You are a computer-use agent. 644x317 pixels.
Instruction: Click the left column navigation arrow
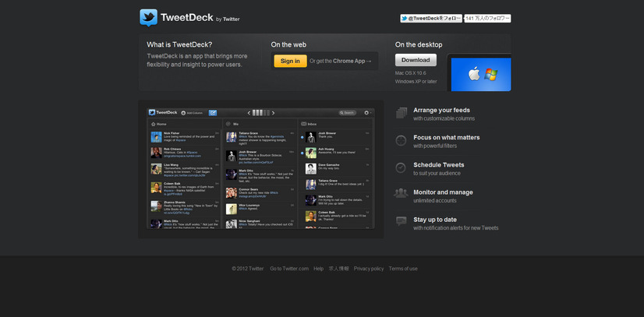tap(249, 113)
